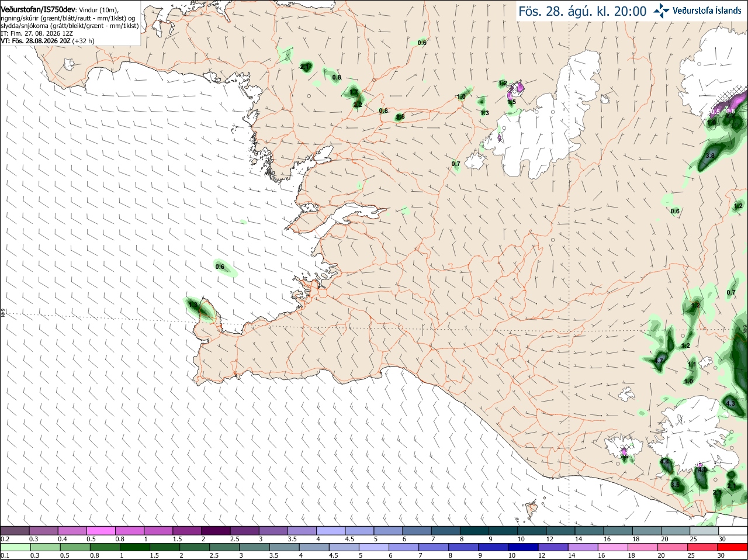Click the 64 latitude label at left edge

click(x=2, y=313)
